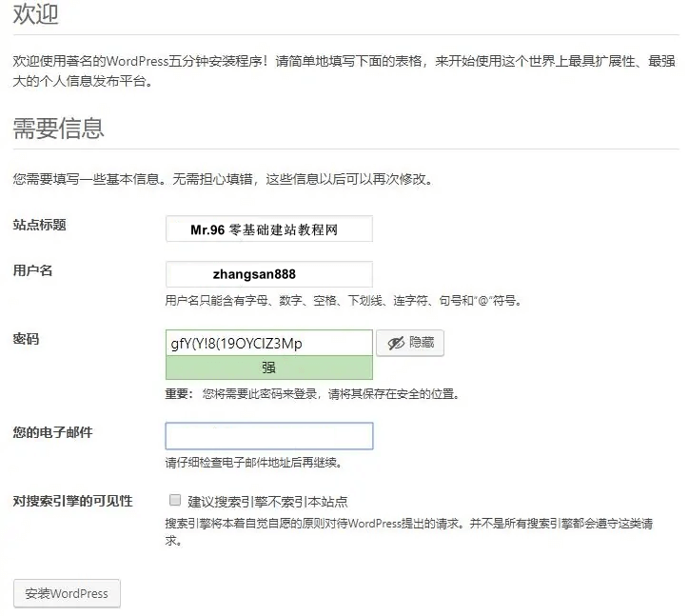Click the username hint about allowed characters

click(344, 301)
